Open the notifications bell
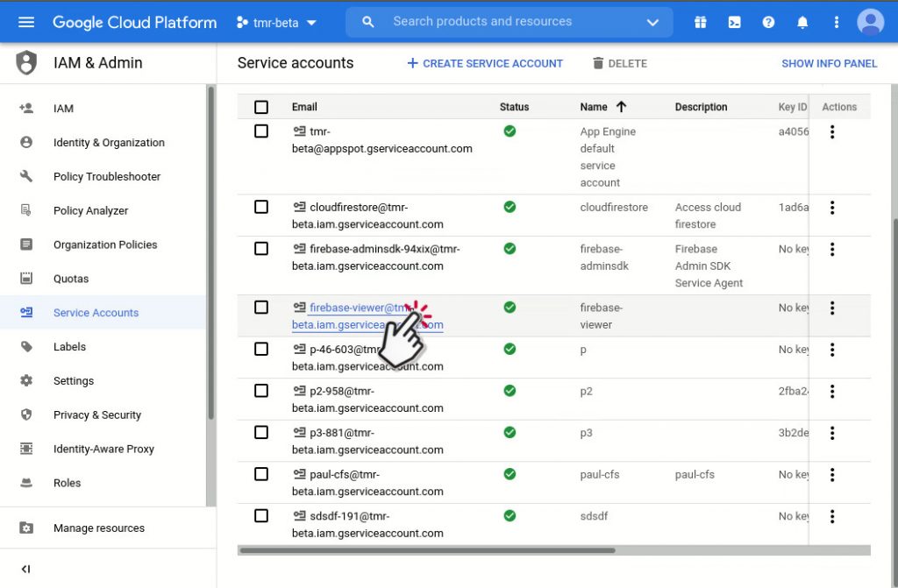 tap(802, 22)
